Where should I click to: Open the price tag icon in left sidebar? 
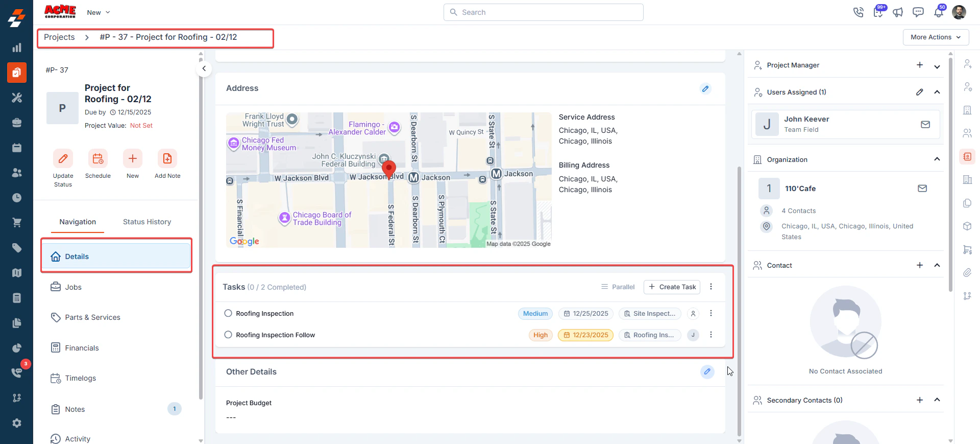[17, 248]
